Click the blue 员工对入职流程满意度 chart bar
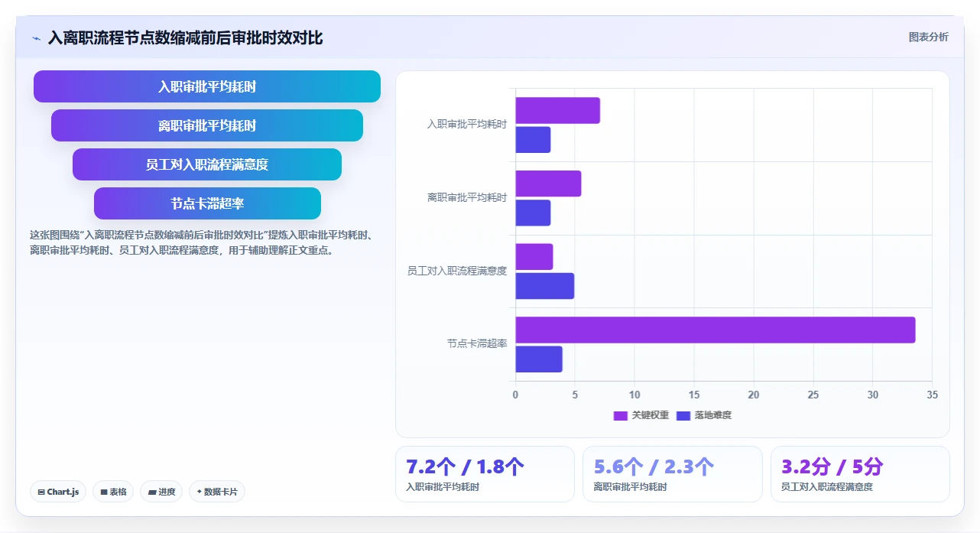Screen dimensions: 980x533 [x=544, y=286]
